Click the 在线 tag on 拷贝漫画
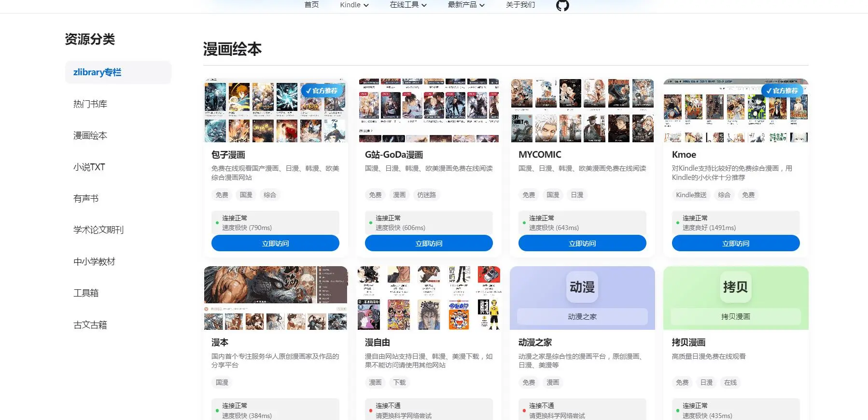The image size is (868, 420). [730, 382]
